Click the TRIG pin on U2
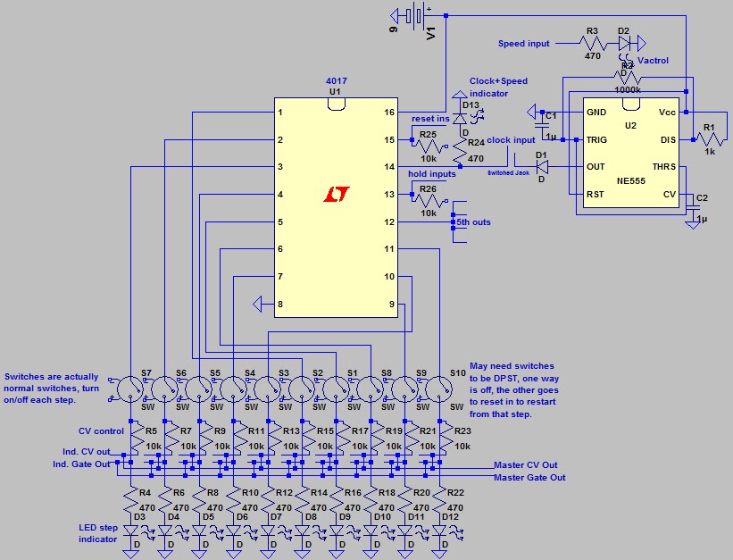 (596, 140)
